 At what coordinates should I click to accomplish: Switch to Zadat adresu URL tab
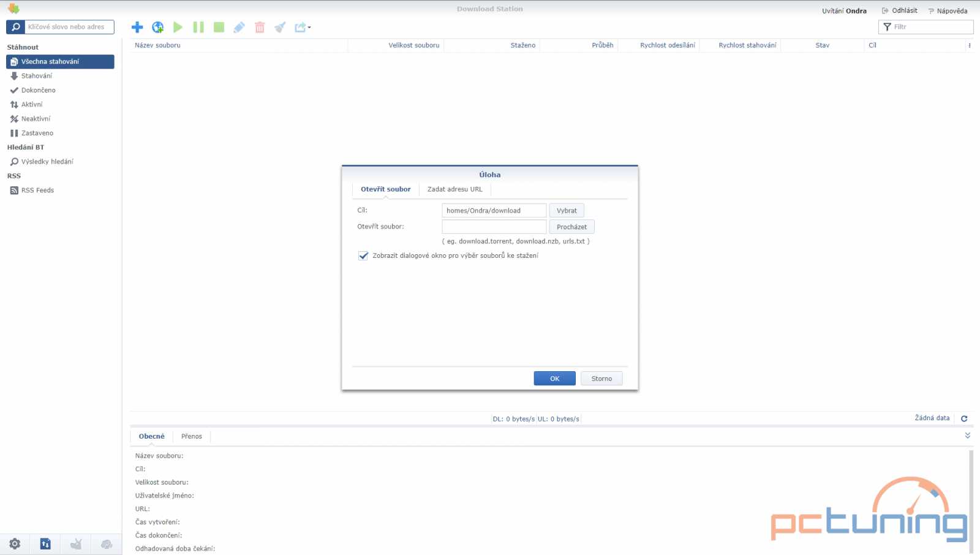coord(454,189)
